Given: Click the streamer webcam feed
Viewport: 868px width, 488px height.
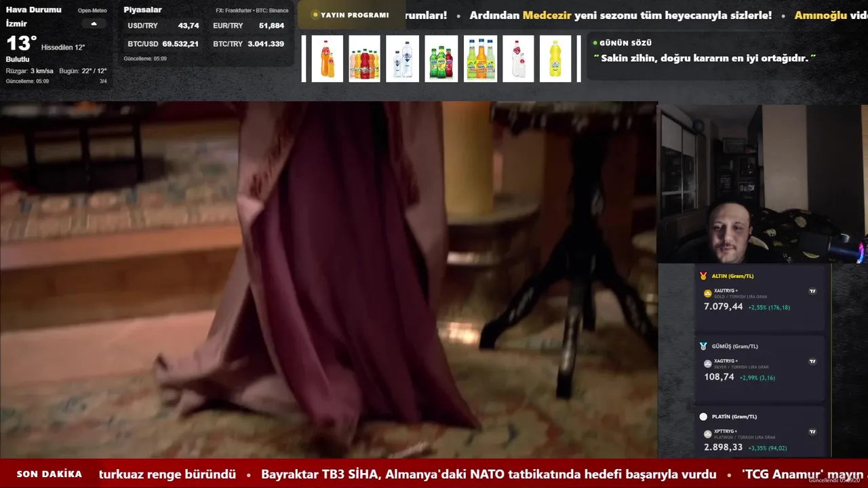Looking at the screenshot, I should (x=762, y=184).
